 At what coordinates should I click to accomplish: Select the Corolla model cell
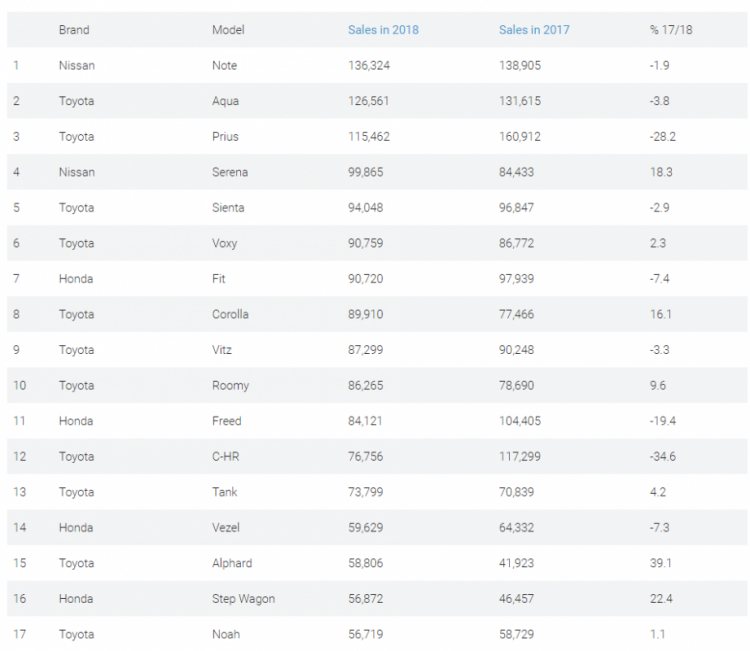[x=230, y=314]
